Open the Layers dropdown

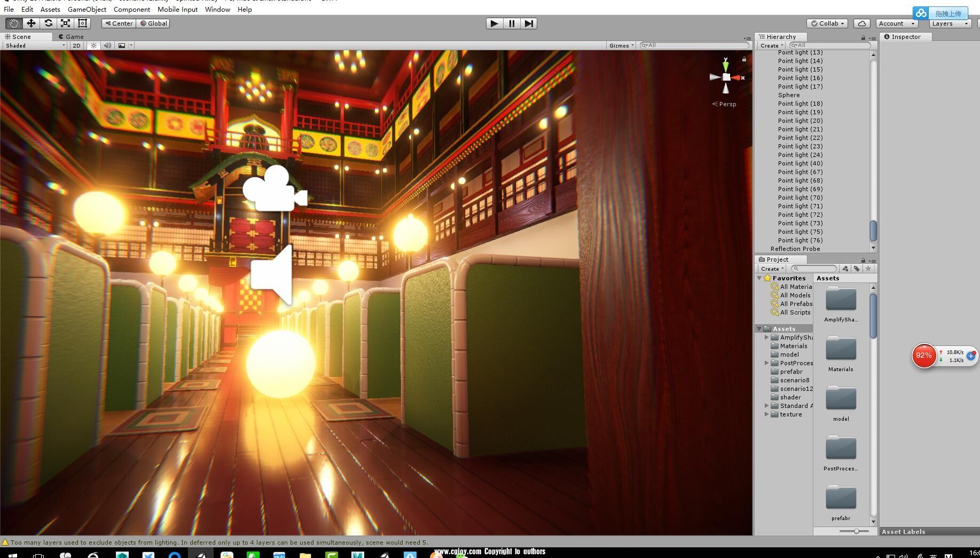(x=949, y=23)
